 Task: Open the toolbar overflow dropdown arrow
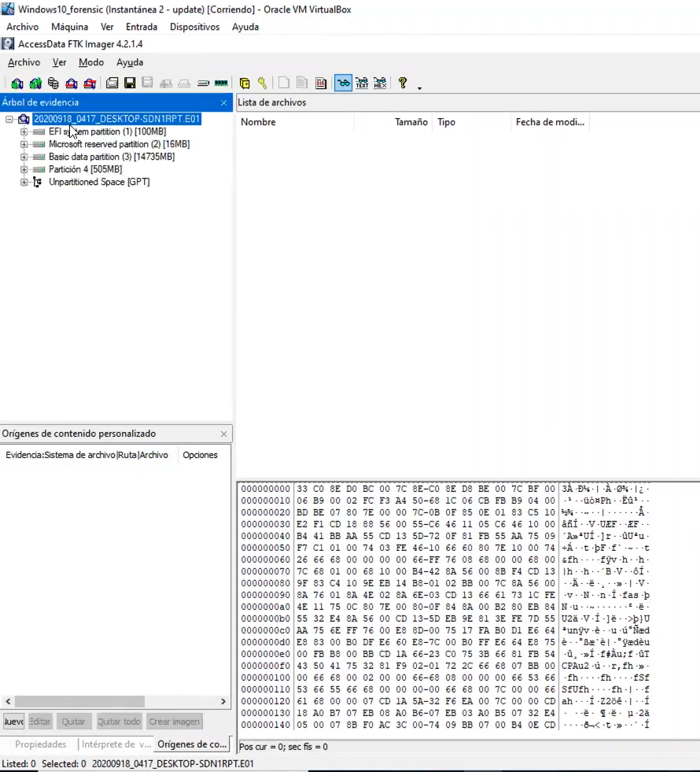click(x=419, y=88)
